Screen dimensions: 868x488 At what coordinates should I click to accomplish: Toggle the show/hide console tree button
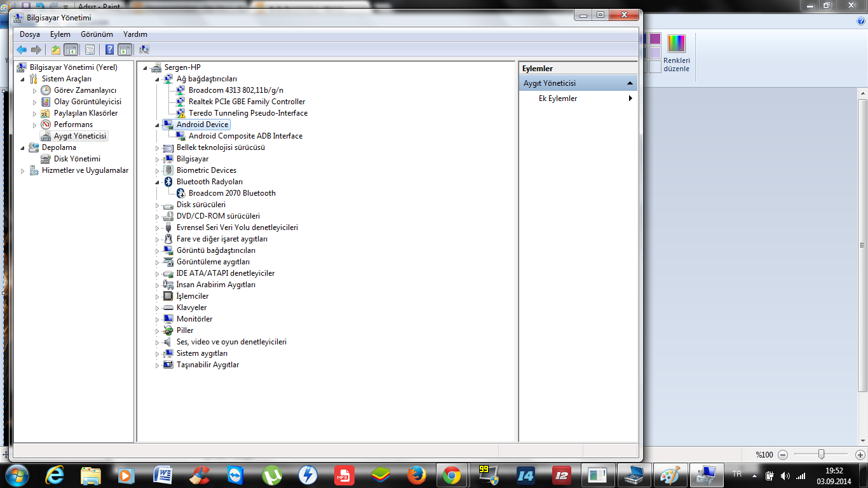[71, 50]
